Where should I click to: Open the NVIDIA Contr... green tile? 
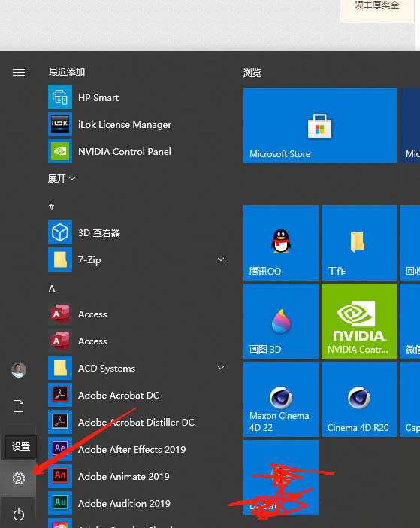pos(359,321)
